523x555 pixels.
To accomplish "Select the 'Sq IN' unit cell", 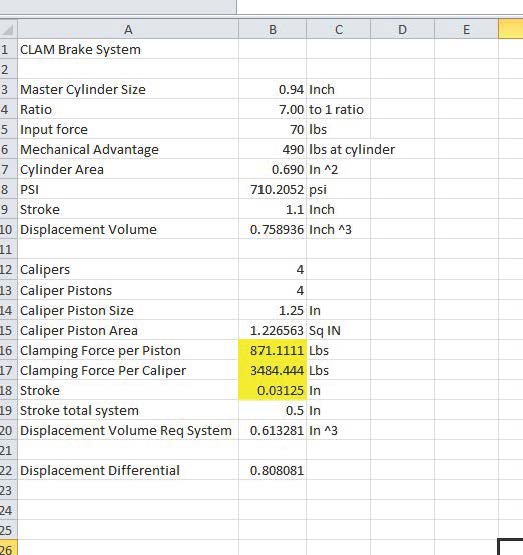I will pyautogui.click(x=339, y=330).
